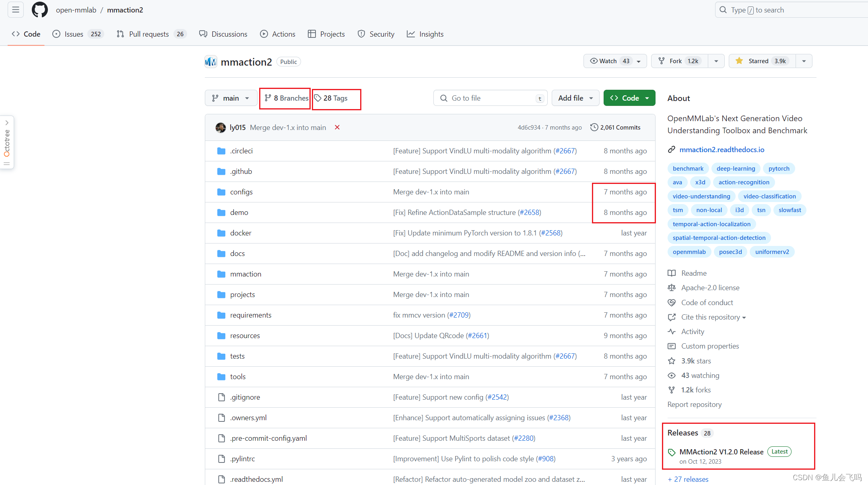
Task: Expand the Fork dropdown arrow
Action: point(716,61)
